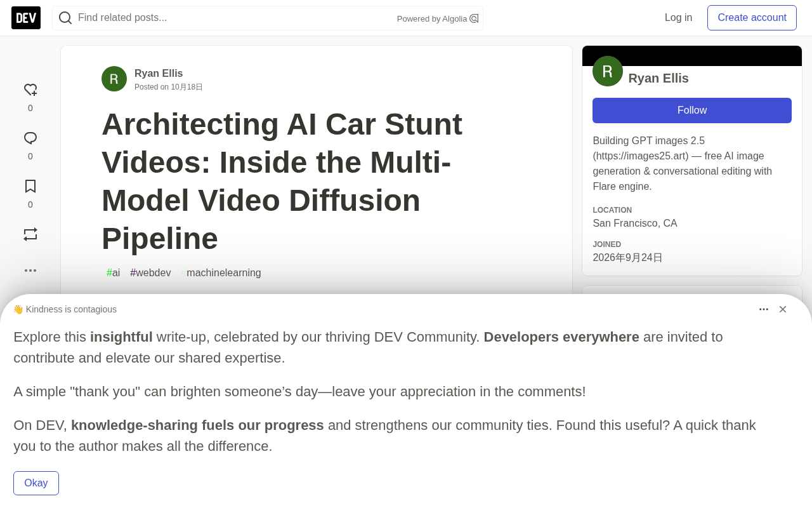Add a heart reaction to the post

click(30, 90)
